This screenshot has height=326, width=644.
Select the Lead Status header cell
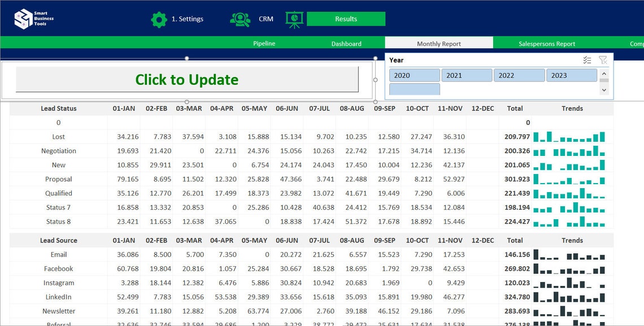(x=58, y=108)
